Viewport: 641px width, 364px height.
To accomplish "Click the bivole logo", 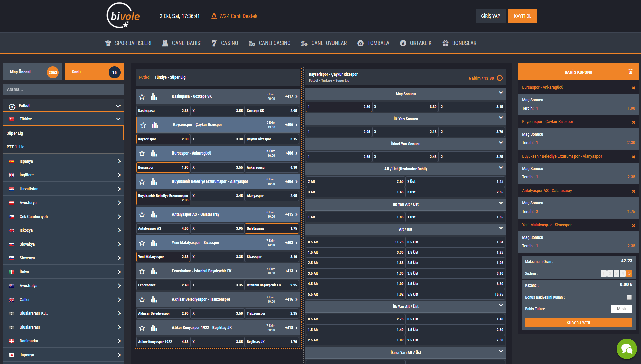I will click(123, 16).
